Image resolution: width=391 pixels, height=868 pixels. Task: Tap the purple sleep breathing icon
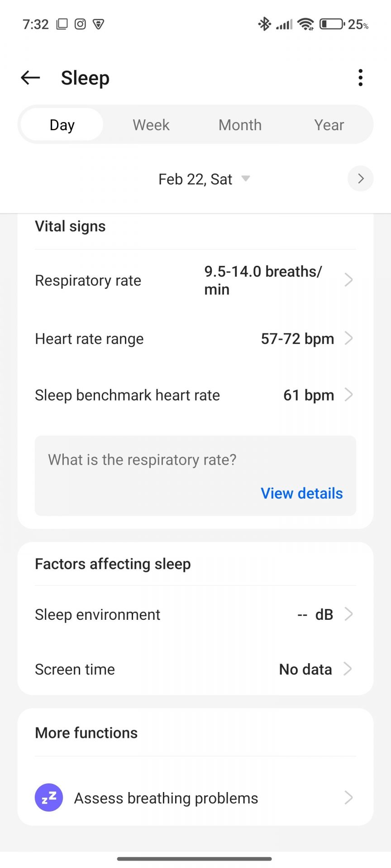point(49,797)
